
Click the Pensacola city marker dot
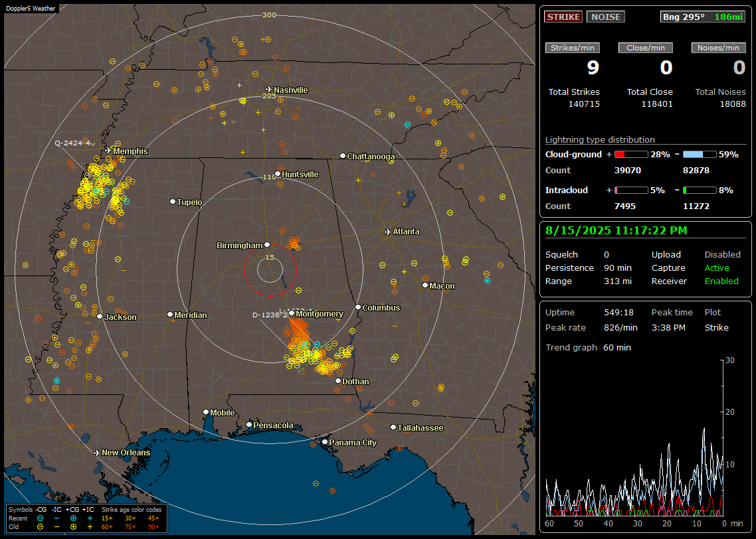(249, 425)
